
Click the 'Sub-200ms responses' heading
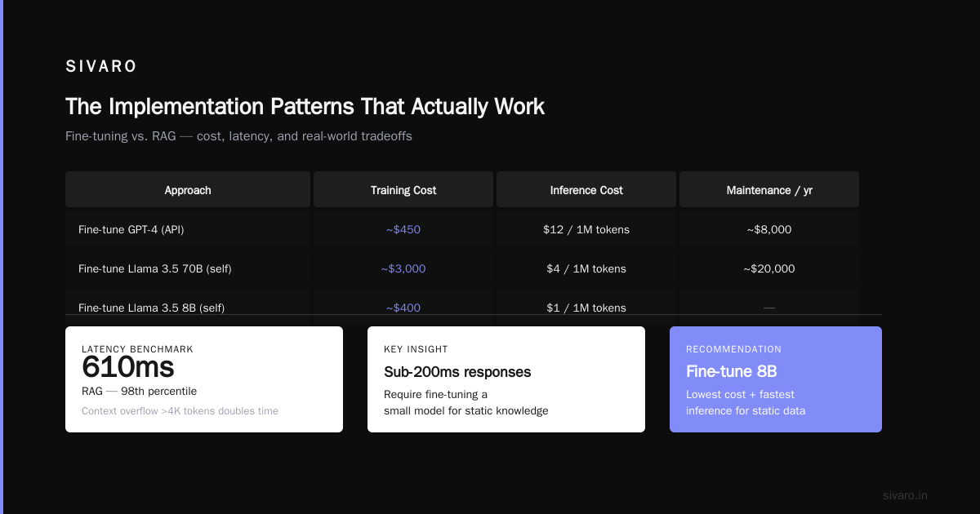(x=457, y=372)
